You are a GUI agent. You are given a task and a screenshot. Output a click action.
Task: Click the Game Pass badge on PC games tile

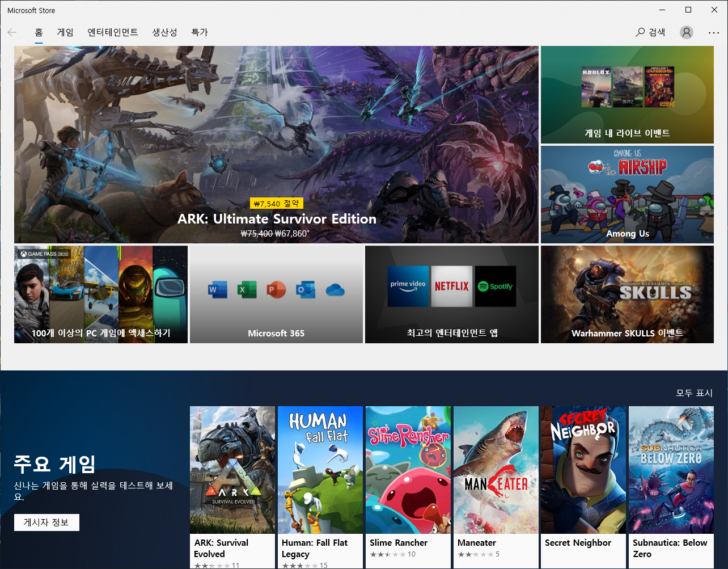click(44, 254)
